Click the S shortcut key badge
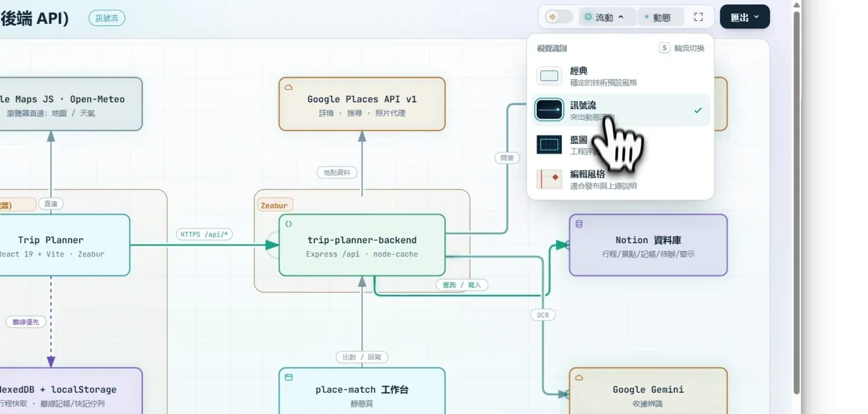 pos(664,48)
